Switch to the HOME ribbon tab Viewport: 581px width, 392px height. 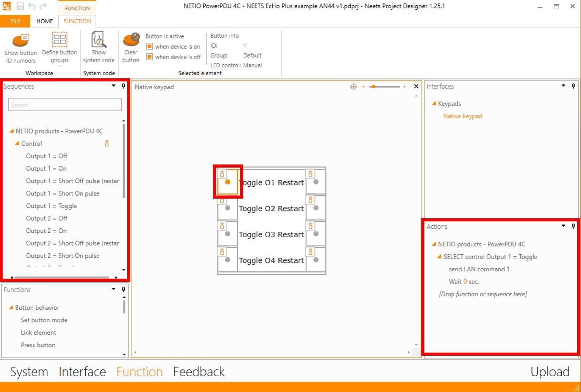[x=45, y=21]
